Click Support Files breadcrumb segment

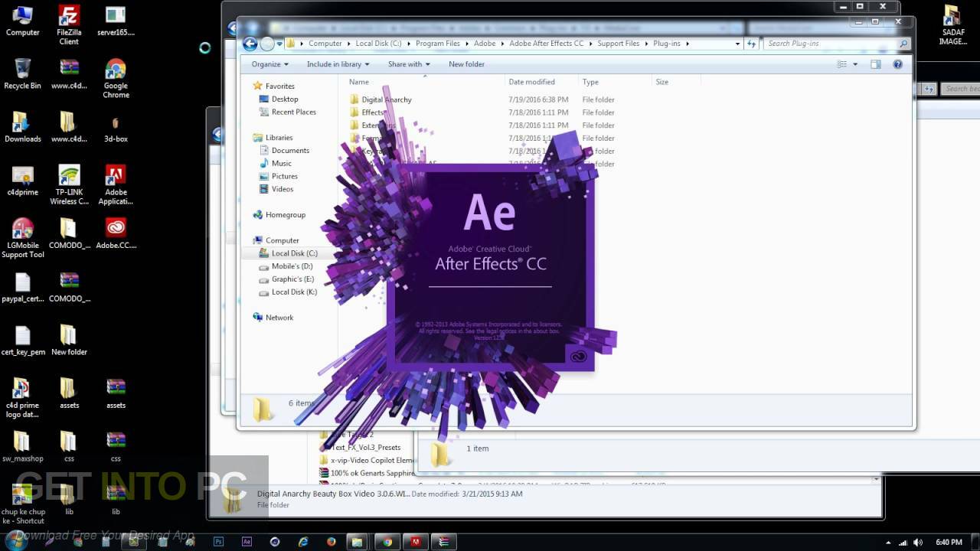[618, 44]
